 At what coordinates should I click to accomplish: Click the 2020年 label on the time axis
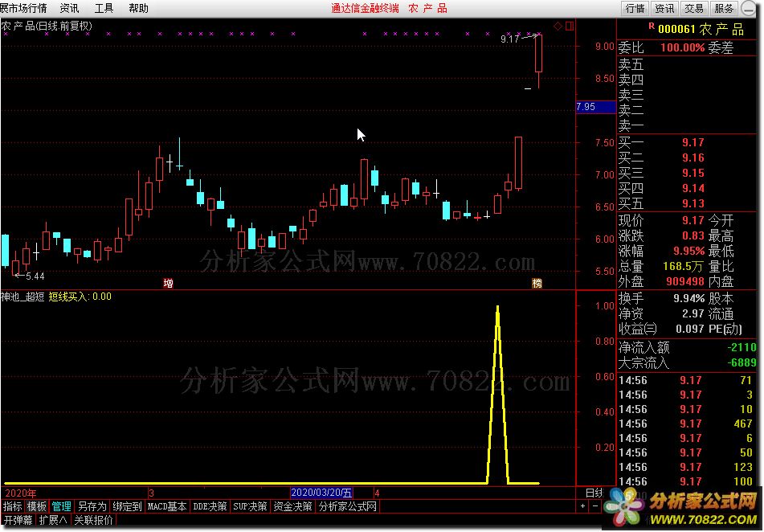coord(20,493)
